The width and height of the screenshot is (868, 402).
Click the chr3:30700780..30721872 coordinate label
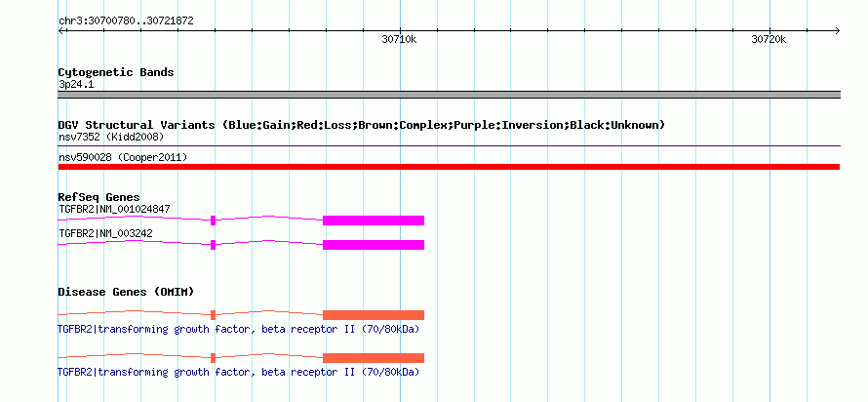126,21
